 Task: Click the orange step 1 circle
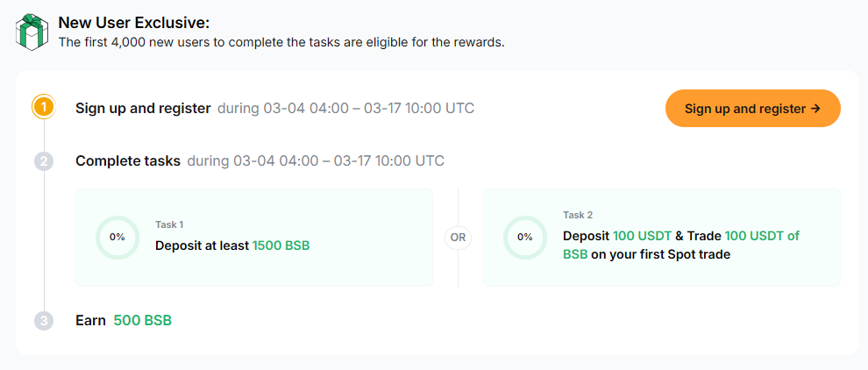tap(44, 108)
